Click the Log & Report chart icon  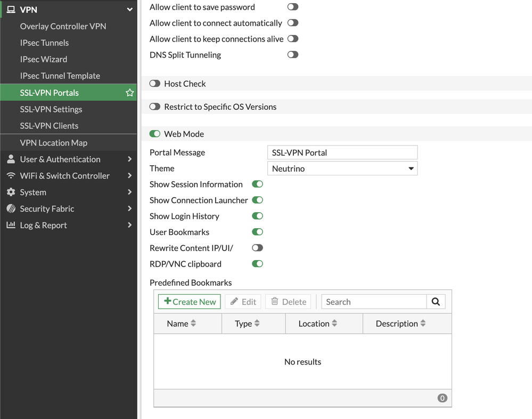(11, 225)
